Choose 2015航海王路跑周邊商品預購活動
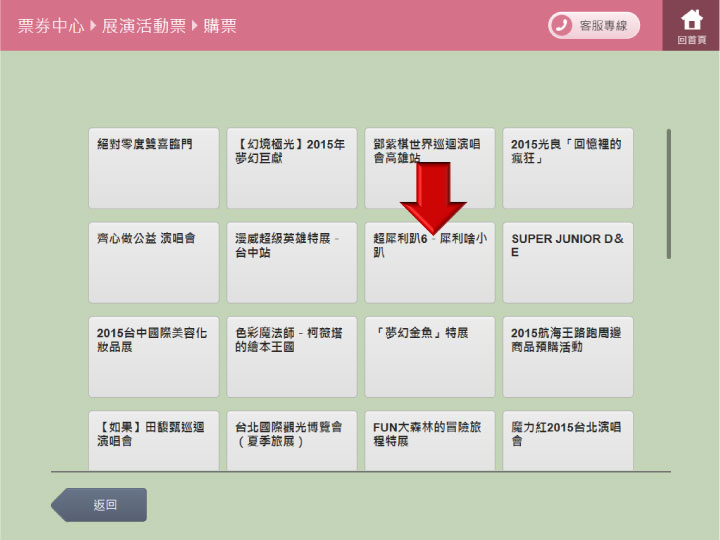 [567, 357]
